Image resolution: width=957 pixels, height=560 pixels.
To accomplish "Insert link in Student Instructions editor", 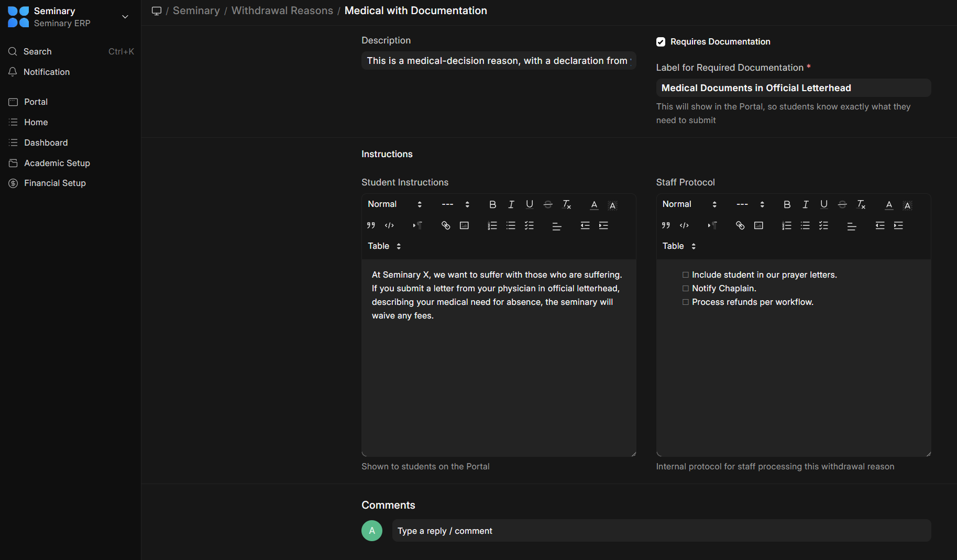I will pyautogui.click(x=446, y=225).
